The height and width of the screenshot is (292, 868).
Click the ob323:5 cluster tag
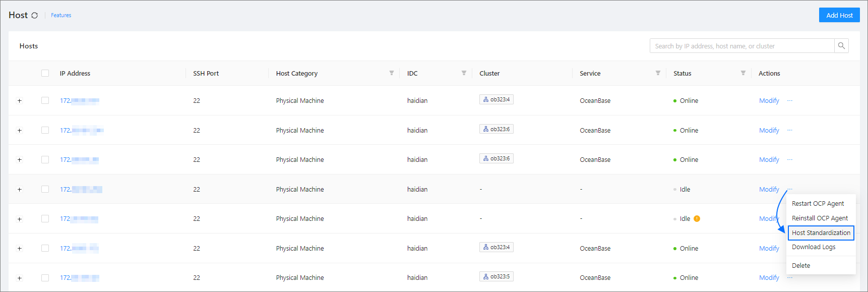[497, 277]
